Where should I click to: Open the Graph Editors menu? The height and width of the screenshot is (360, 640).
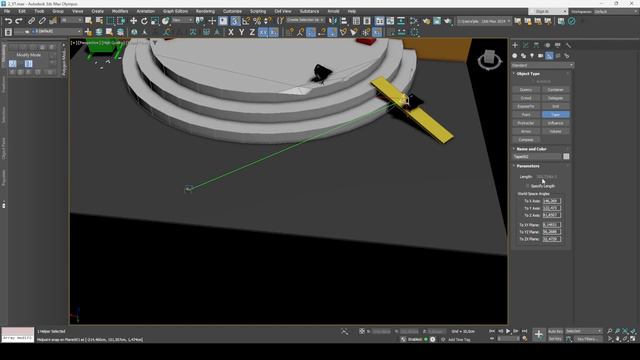pyautogui.click(x=175, y=11)
